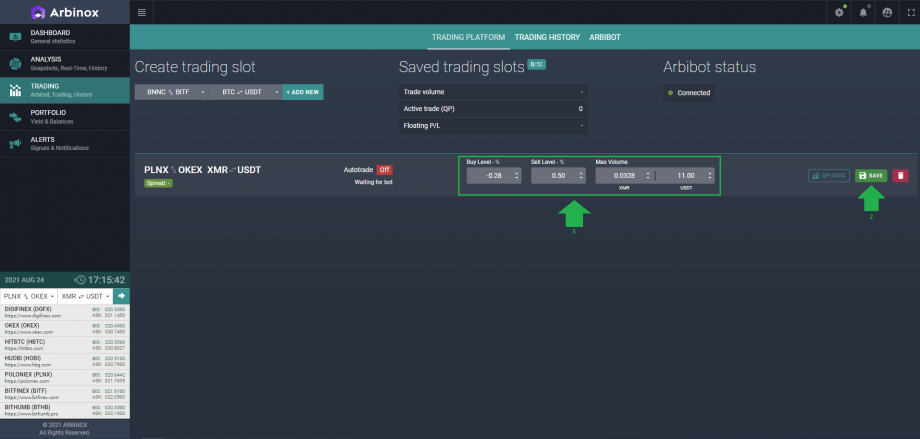The height and width of the screenshot is (439, 920).
Task: Adjust the USDT volume stepper arrows
Action: pos(710,175)
